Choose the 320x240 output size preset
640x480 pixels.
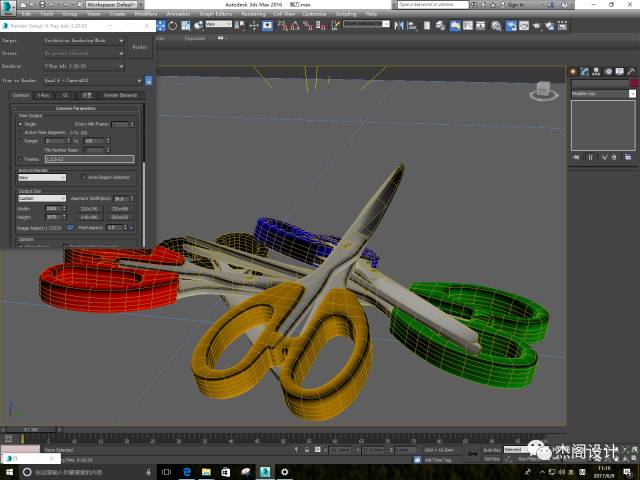tap(89, 209)
